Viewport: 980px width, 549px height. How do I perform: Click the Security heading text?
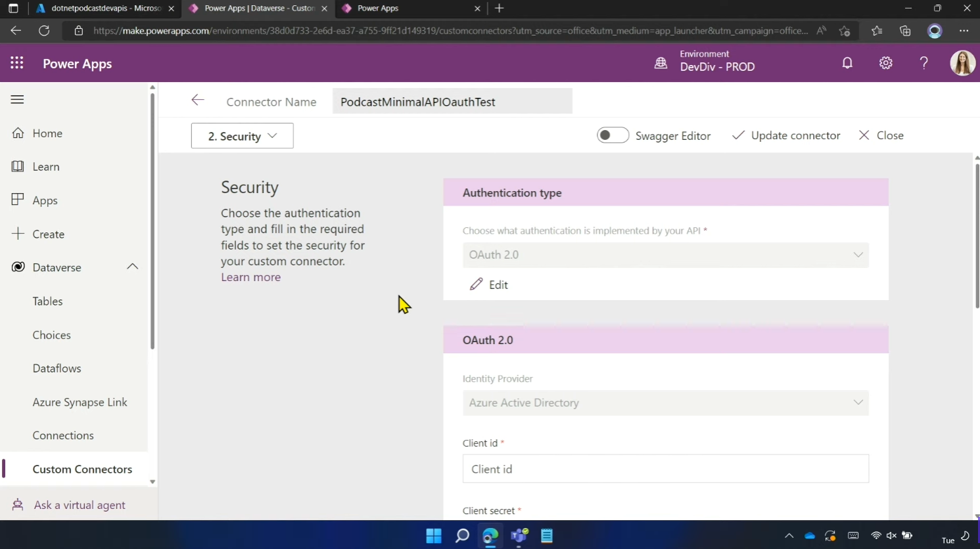pos(250,187)
